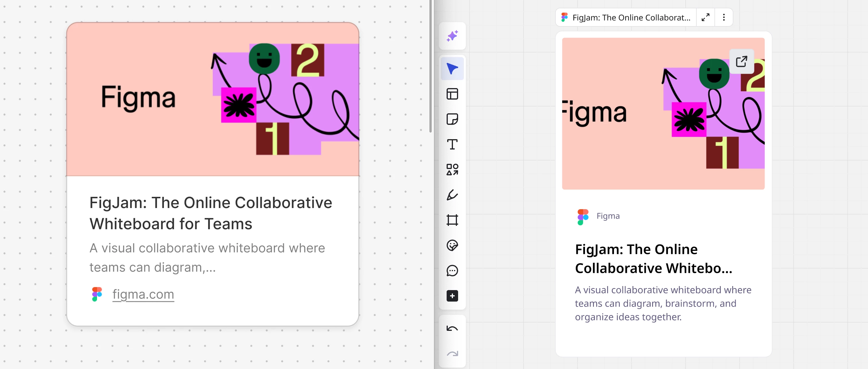Select the pen drawing tool
This screenshot has height=369, width=868.
coord(452,195)
